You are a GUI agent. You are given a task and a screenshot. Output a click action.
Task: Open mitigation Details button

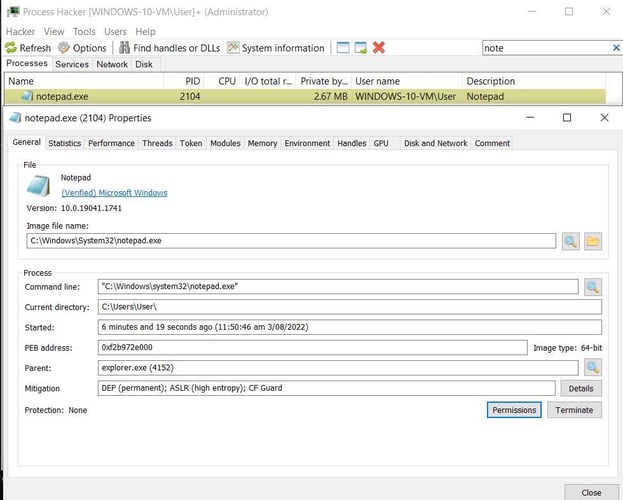[580, 388]
